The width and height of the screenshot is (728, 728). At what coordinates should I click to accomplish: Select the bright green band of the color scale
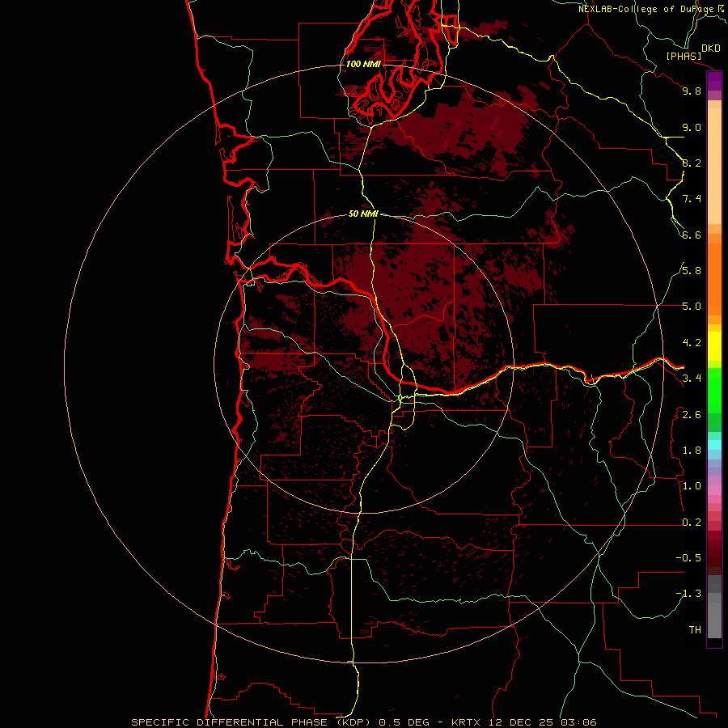[x=714, y=391]
